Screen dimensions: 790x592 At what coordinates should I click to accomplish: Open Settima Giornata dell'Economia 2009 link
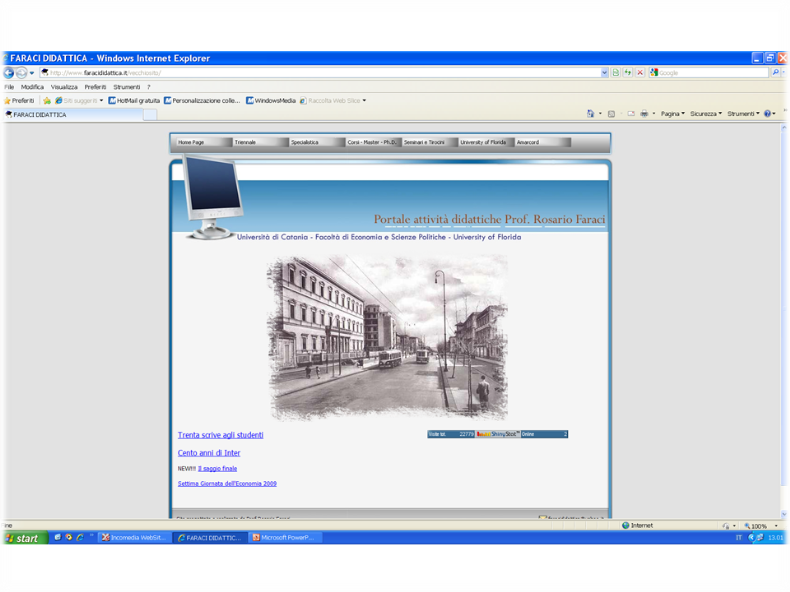(x=227, y=484)
